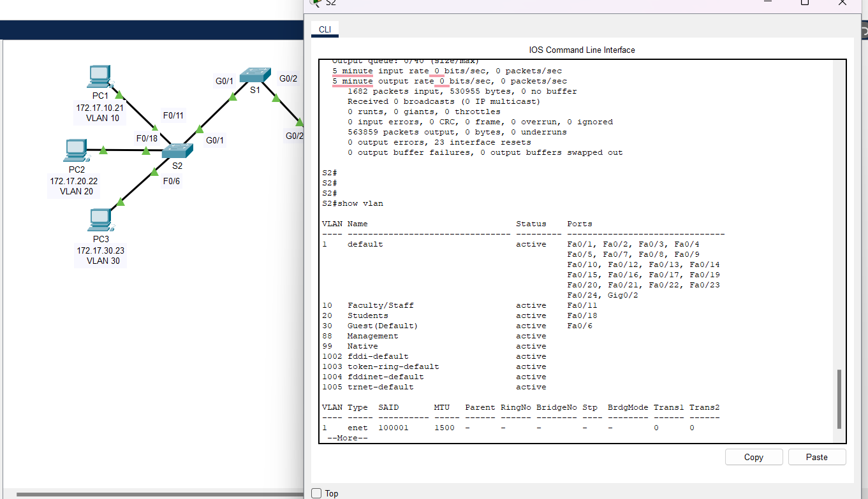Open switch S1 in the topology
868x499 pixels.
(254, 75)
